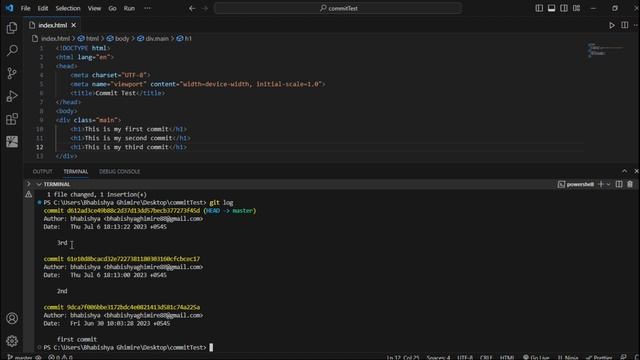Open the Extensions view

point(12,119)
